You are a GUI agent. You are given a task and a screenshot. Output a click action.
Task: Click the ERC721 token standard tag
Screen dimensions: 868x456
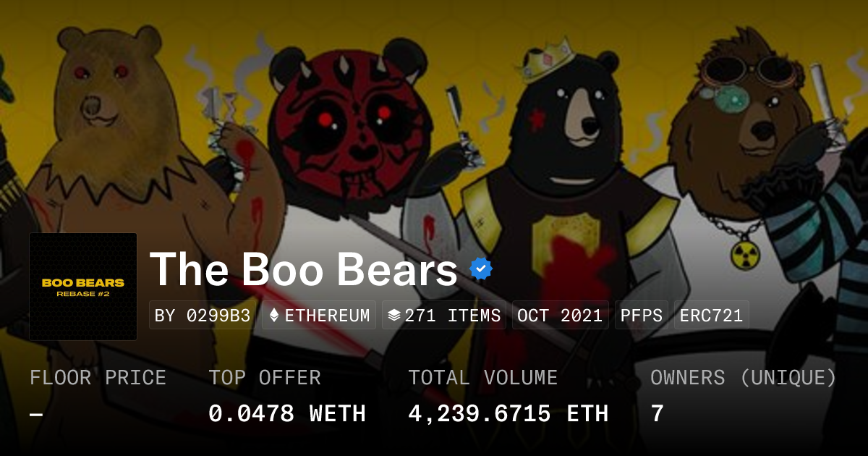click(711, 316)
